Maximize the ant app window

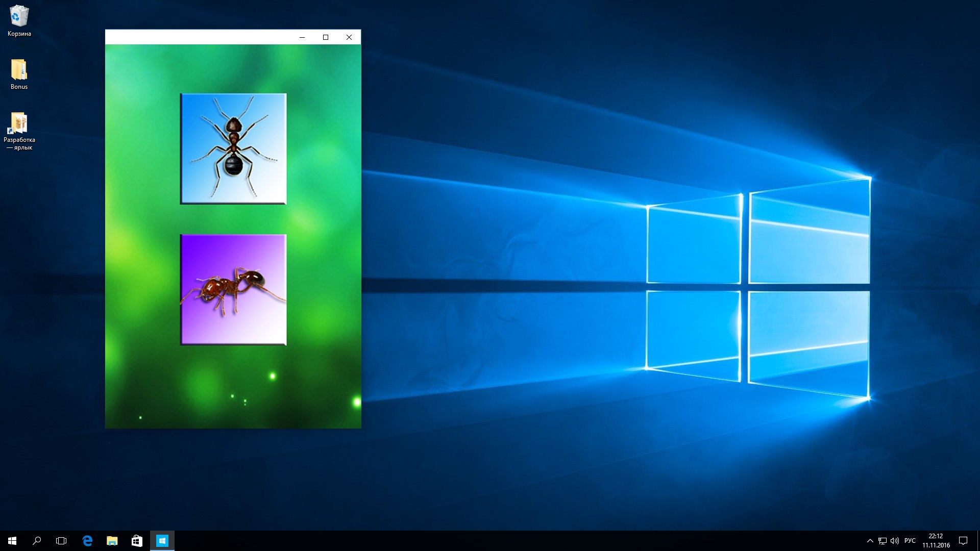click(x=326, y=37)
